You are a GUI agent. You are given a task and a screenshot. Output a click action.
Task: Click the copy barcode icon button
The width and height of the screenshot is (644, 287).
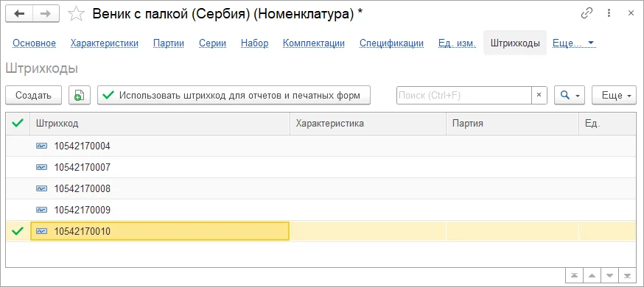coord(80,95)
